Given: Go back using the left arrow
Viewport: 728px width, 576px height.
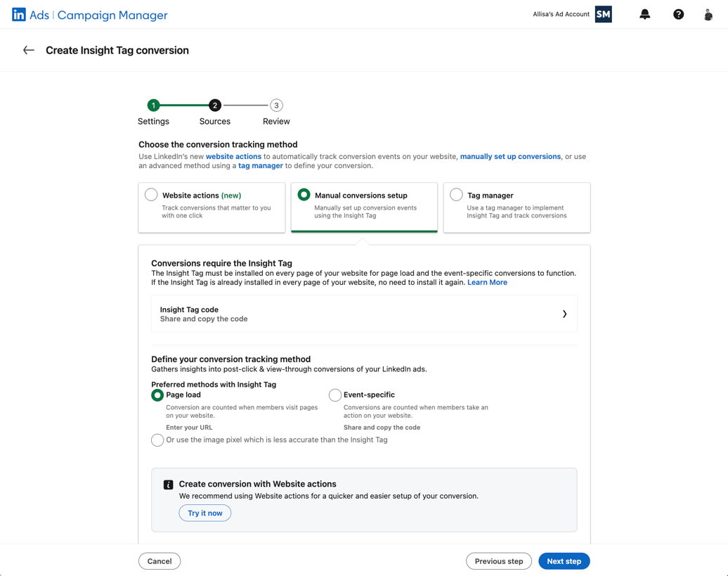Looking at the screenshot, I should click(29, 50).
